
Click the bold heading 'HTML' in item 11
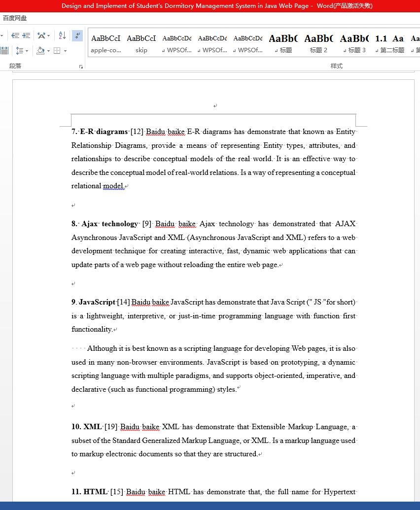click(x=96, y=492)
